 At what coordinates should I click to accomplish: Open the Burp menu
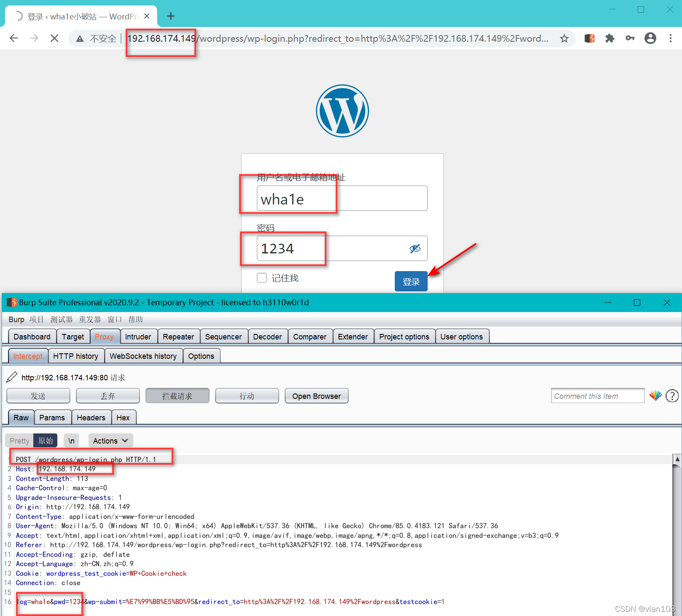tap(16, 320)
